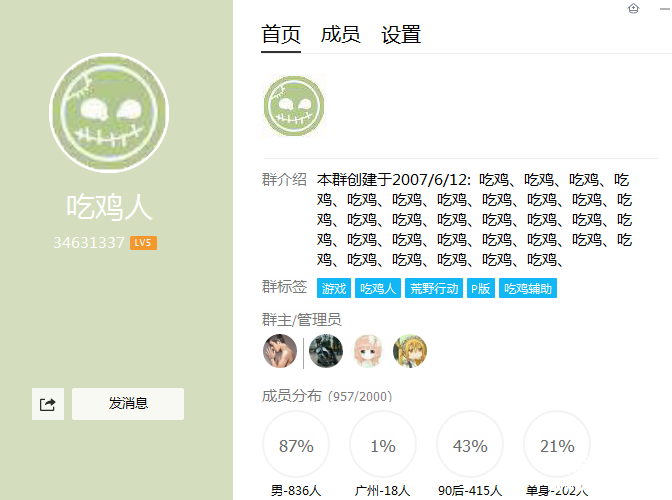
Task: Open the group owner's avatar
Action: (280, 351)
